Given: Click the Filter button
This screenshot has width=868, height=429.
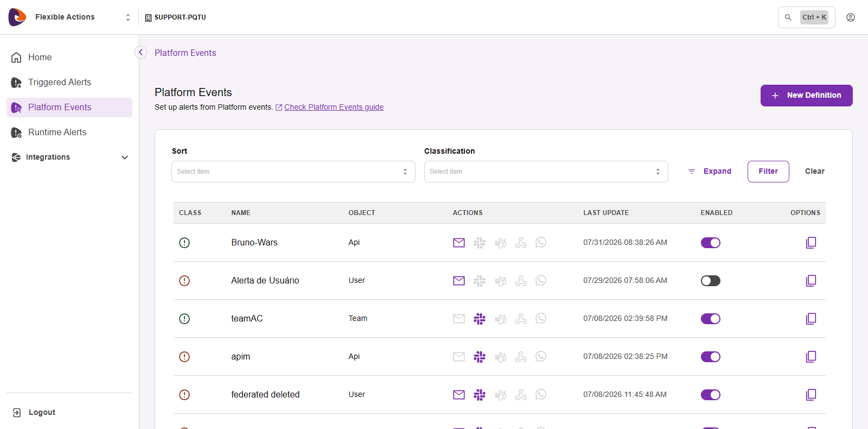Looking at the screenshot, I should pyautogui.click(x=768, y=172).
